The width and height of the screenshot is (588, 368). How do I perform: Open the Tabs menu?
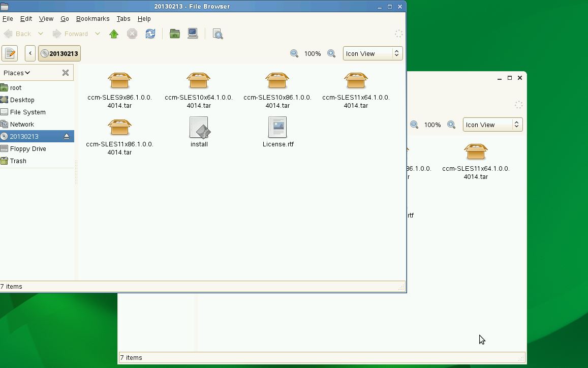123,19
